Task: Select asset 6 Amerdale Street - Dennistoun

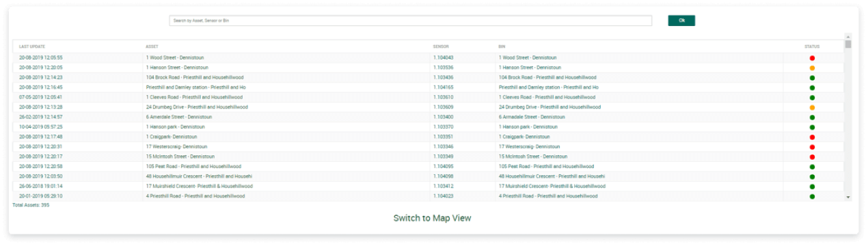Action: [179, 117]
